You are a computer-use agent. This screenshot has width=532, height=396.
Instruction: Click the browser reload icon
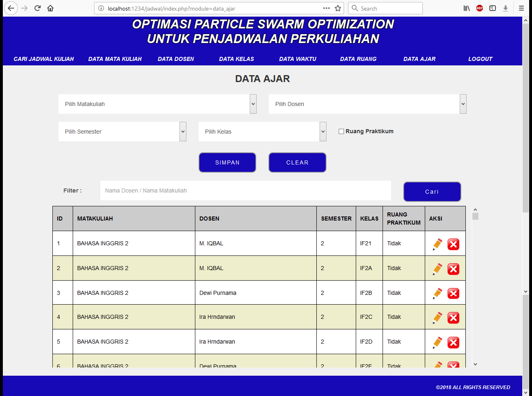[x=37, y=8]
